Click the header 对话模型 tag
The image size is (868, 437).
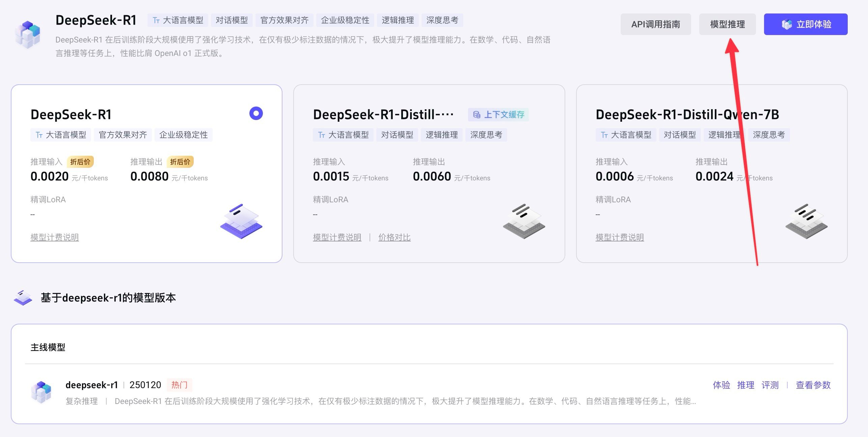tap(232, 20)
